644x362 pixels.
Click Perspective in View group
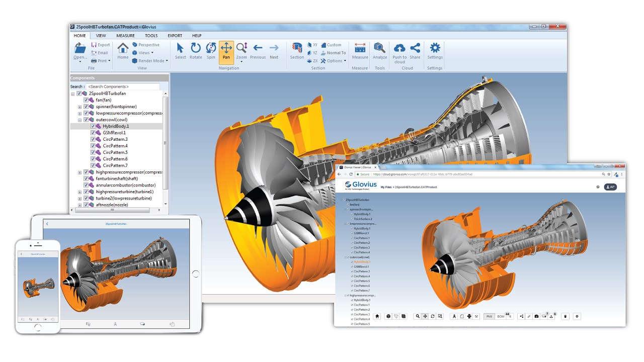pyautogui.click(x=145, y=45)
